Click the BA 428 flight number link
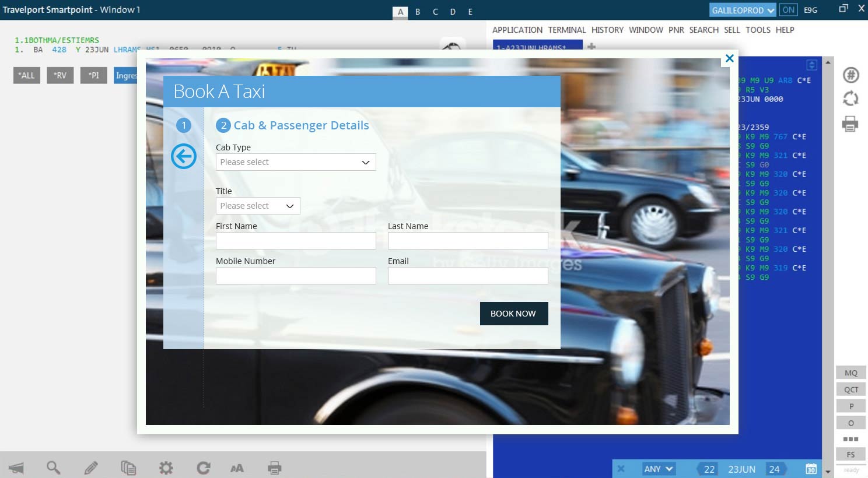The image size is (868, 478). pyautogui.click(x=59, y=50)
